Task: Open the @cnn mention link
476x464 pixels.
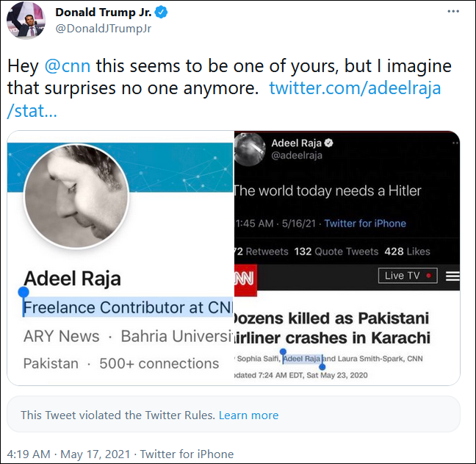Action: [68, 65]
